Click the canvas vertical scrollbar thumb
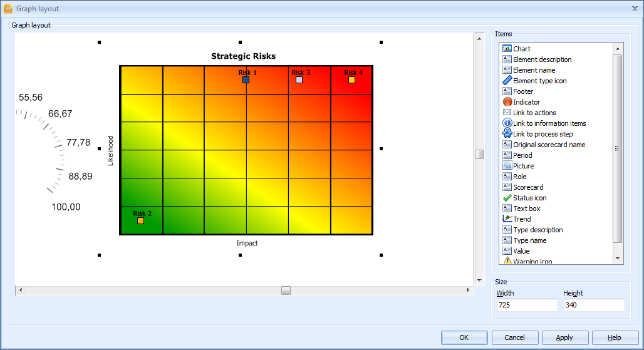Viewport: 644px width, 350px height. click(479, 154)
